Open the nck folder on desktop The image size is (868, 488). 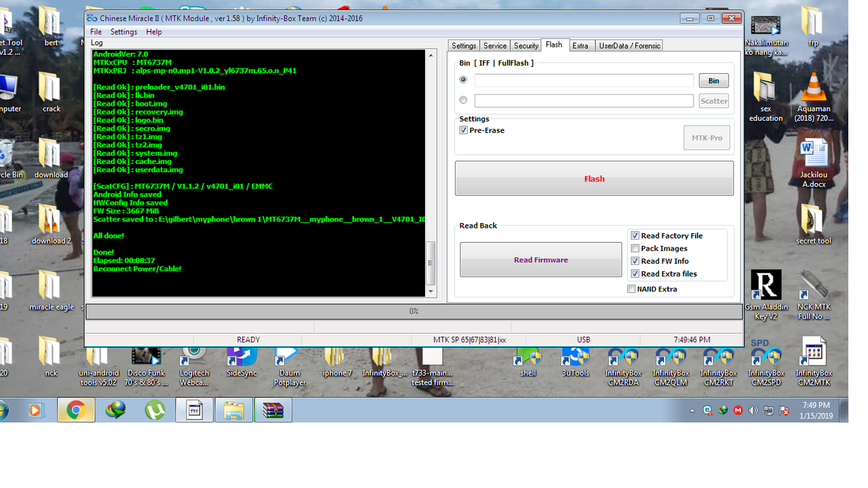51,357
